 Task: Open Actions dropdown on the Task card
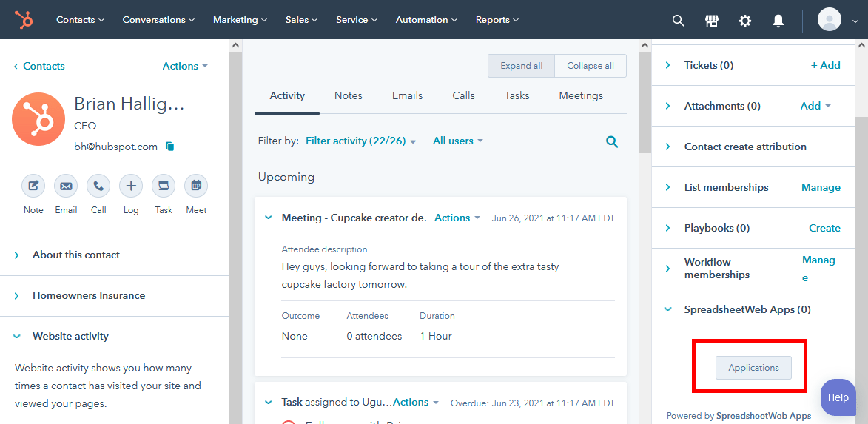[417, 403]
